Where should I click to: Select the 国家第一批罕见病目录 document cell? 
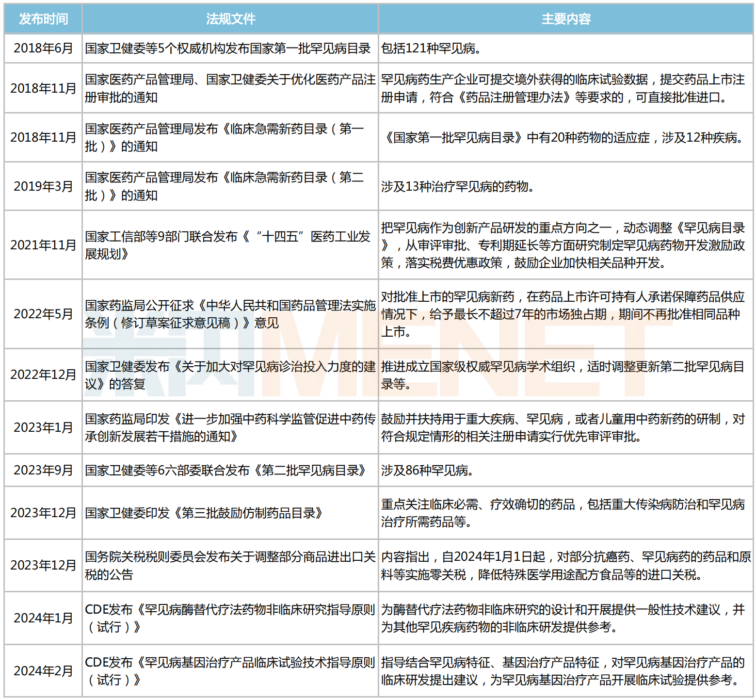230,49
